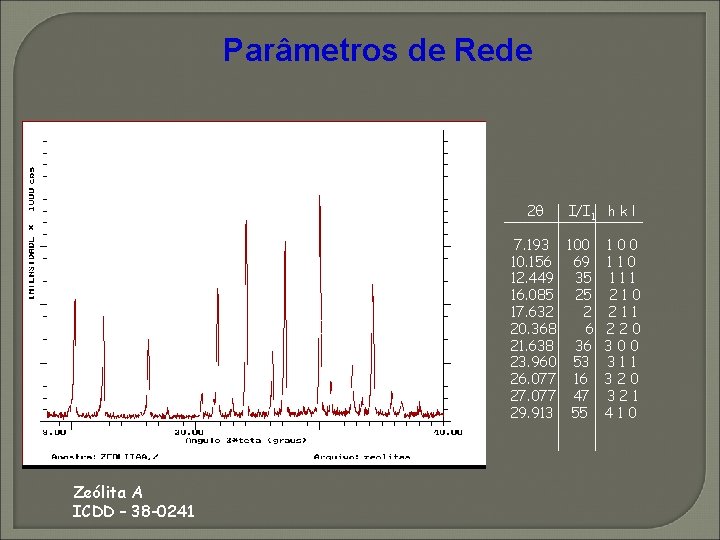Click Miller index '1 1 1'

[622, 278]
